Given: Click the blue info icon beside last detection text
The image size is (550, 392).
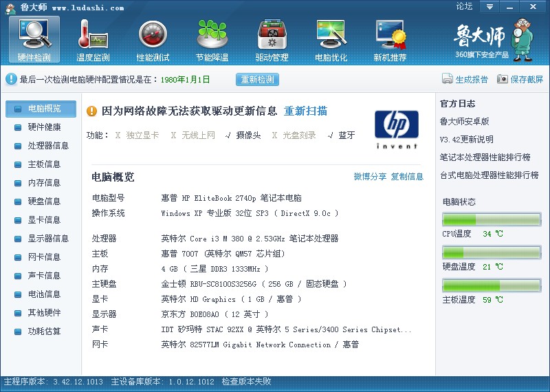Looking at the screenshot, I should [11, 79].
